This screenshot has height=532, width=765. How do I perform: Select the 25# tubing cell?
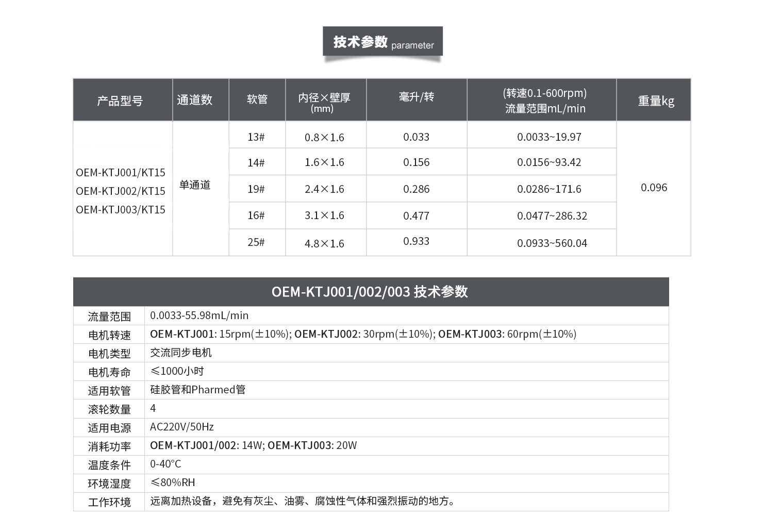(x=256, y=242)
